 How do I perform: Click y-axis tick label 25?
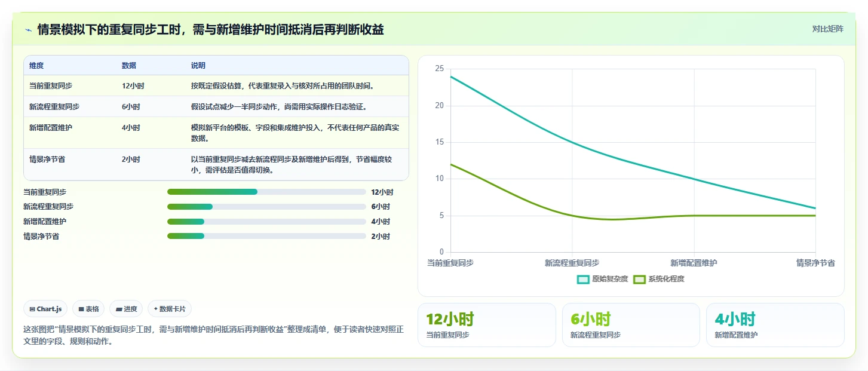440,69
